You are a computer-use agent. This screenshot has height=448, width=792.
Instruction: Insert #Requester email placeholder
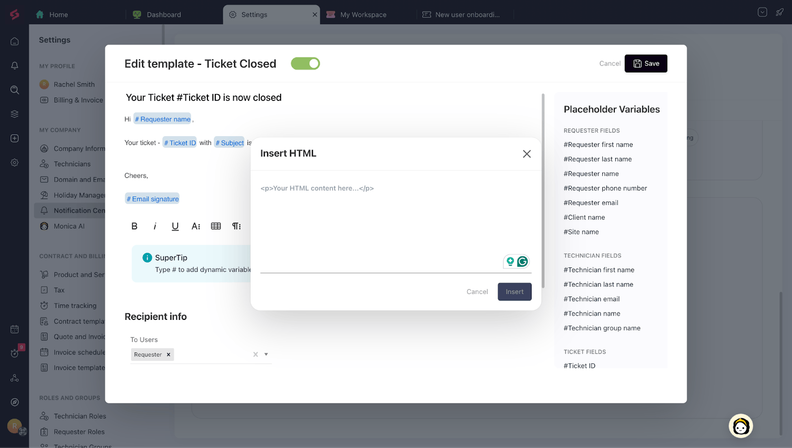coord(590,203)
